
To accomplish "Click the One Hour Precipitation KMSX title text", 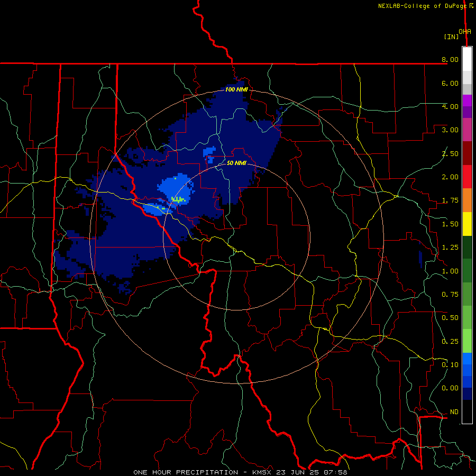I will 240,472.
